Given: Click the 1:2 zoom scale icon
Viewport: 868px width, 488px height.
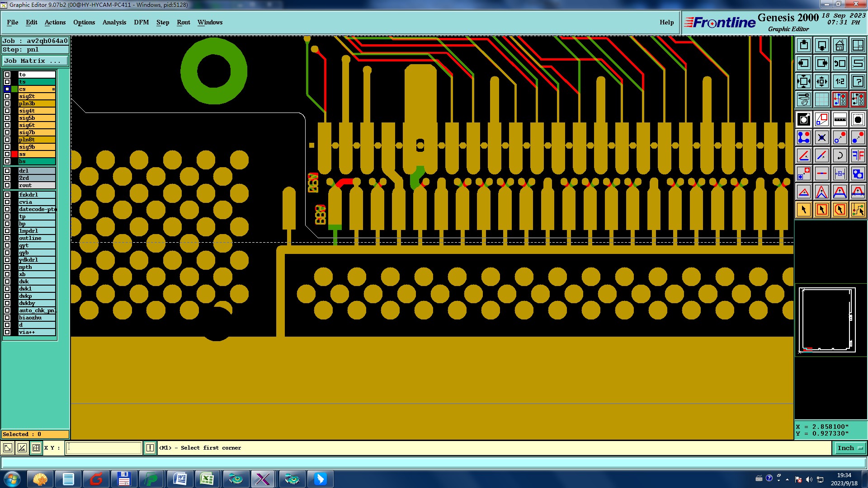Looking at the screenshot, I should (840, 81).
